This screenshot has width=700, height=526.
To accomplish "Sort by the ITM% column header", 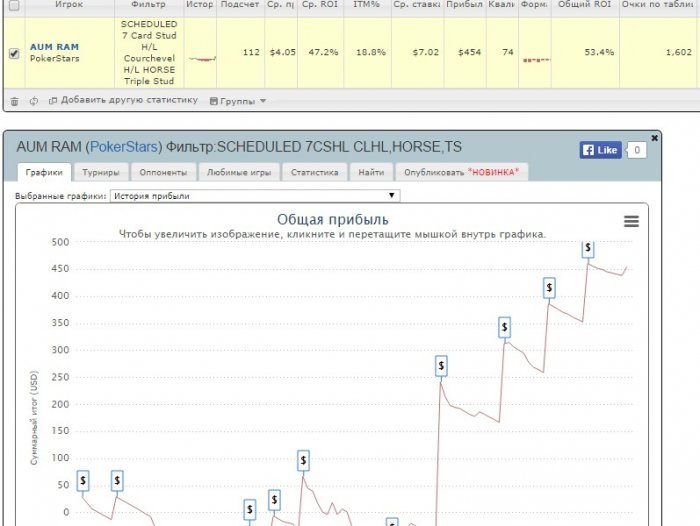I will (x=367, y=4).
